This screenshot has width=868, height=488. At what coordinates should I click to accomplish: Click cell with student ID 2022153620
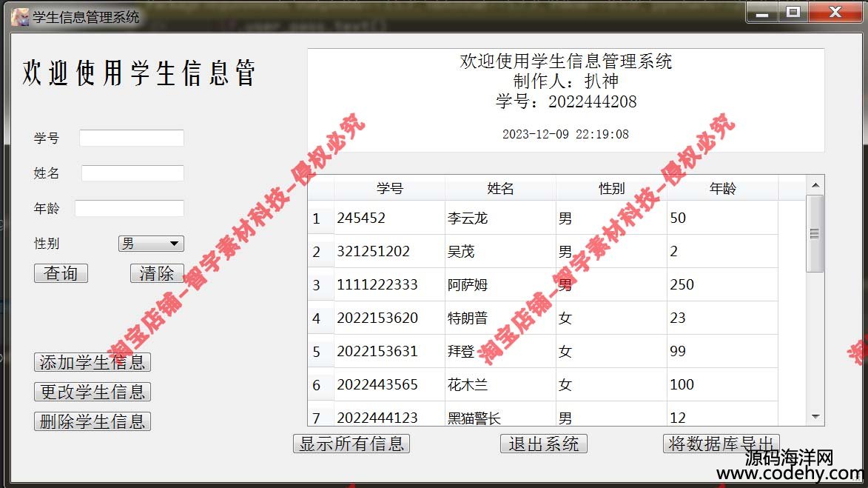(390, 318)
